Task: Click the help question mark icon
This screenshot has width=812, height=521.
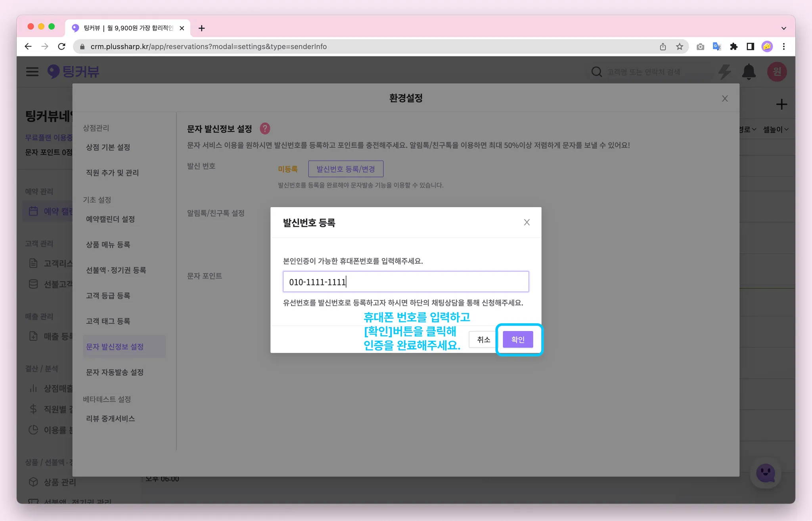Action: 265,128
